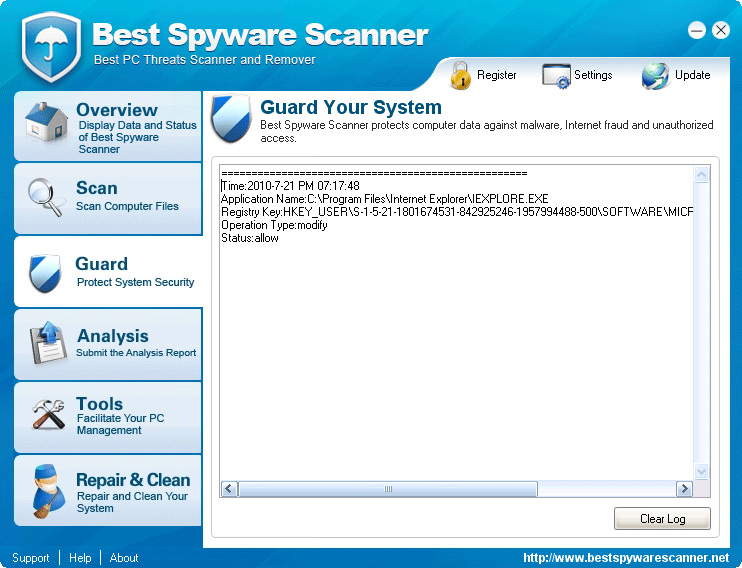
Task: Click the log scroll up arrow
Action: coord(701,175)
